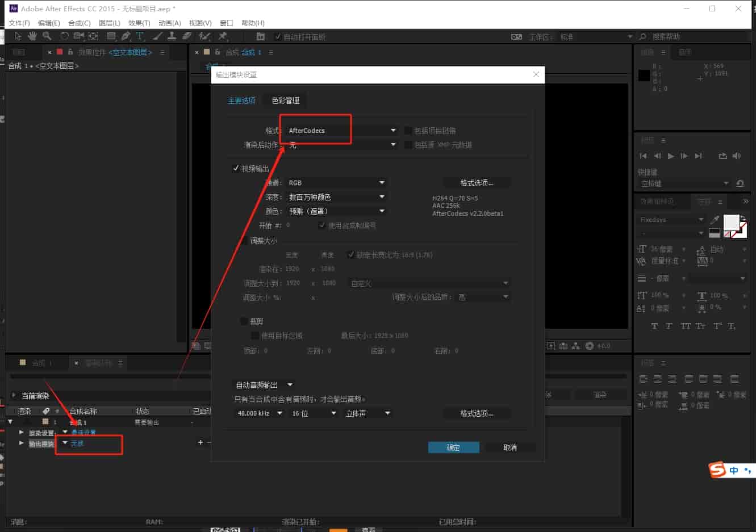Click the next-frame preview button
The width and height of the screenshot is (756, 532).
click(x=684, y=156)
